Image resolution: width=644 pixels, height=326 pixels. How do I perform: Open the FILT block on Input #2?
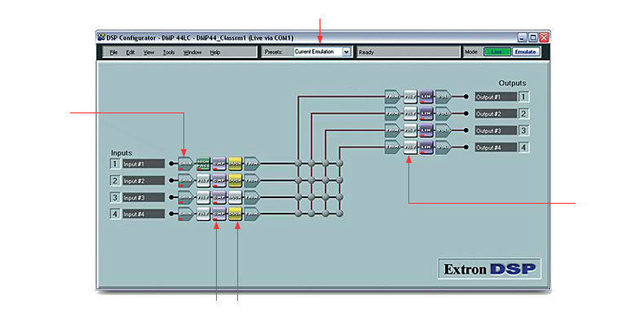tap(203, 180)
